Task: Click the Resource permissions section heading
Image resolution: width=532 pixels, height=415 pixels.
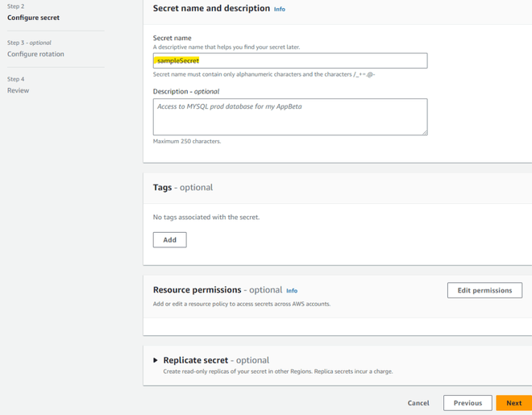Action: [x=197, y=289]
